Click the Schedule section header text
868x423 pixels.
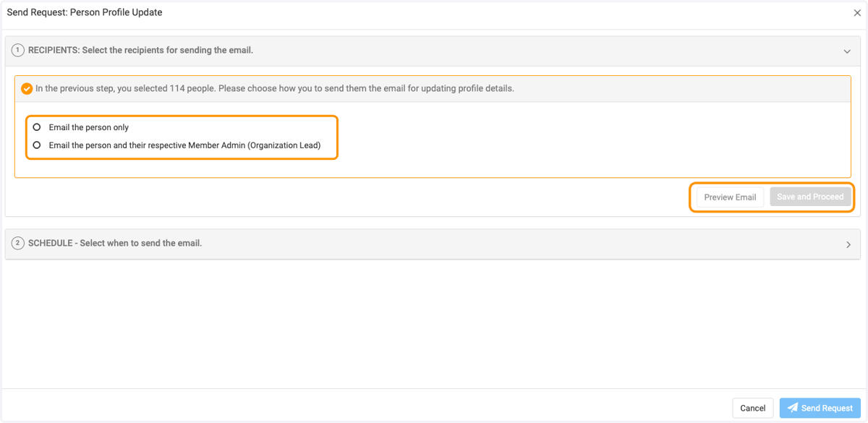click(115, 244)
